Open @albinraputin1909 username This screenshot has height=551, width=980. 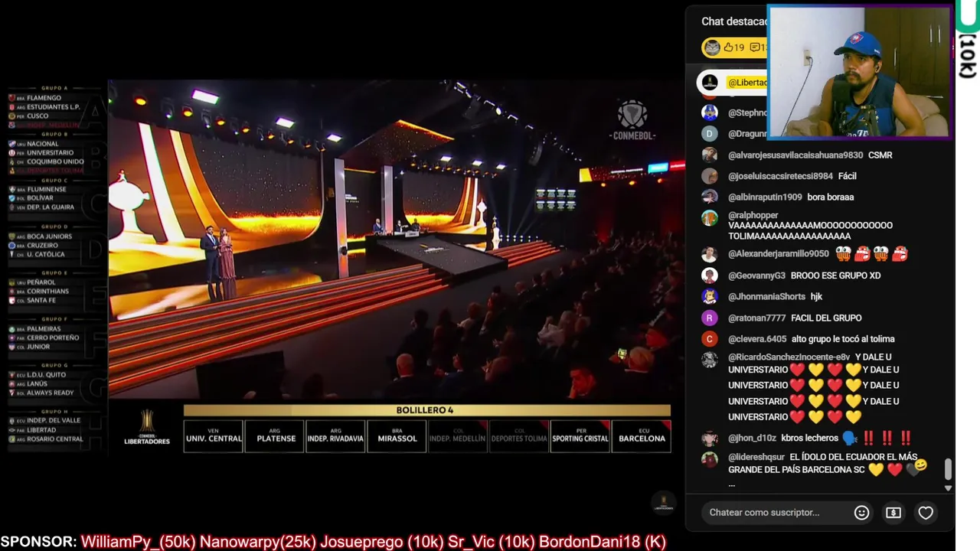765,197
